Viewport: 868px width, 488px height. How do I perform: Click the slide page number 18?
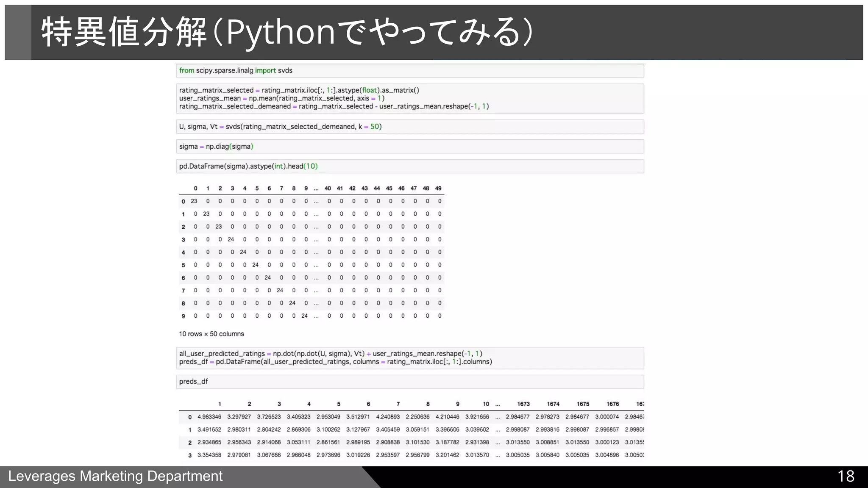pyautogui.click(x=846, y=476)
